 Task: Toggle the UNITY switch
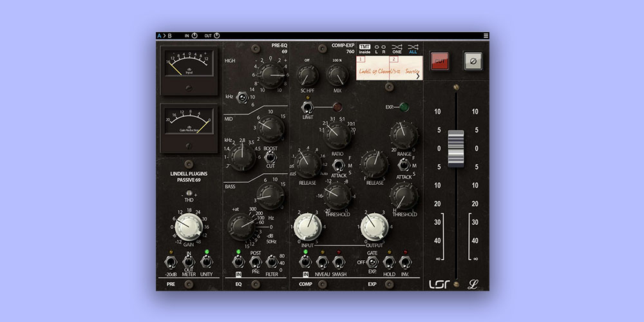click(207, 261)
